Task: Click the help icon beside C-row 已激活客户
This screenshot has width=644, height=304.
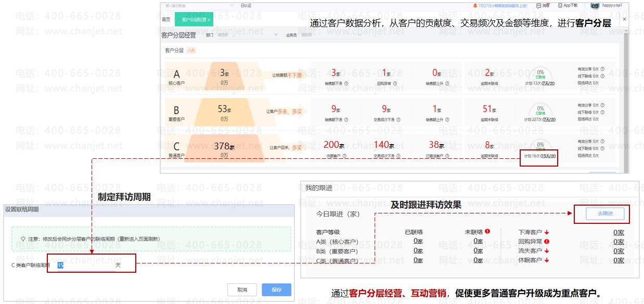Action: [x=447, y=155]
